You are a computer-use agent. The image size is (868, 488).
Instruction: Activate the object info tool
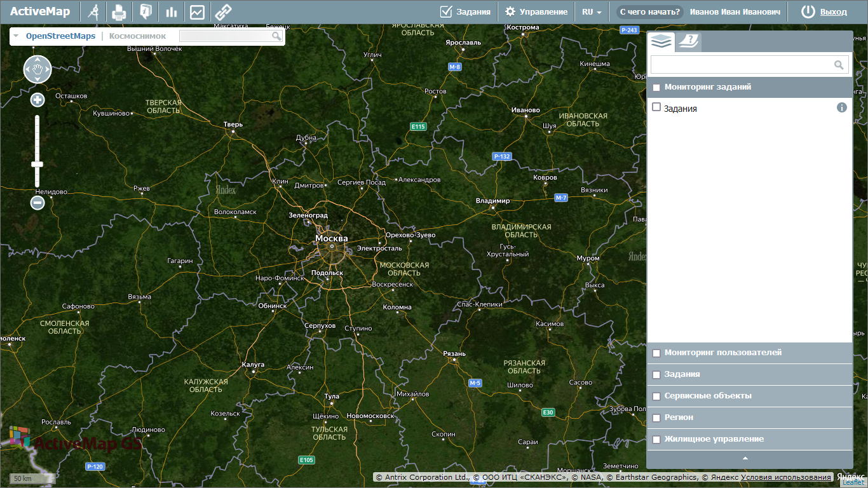point(146,12)
